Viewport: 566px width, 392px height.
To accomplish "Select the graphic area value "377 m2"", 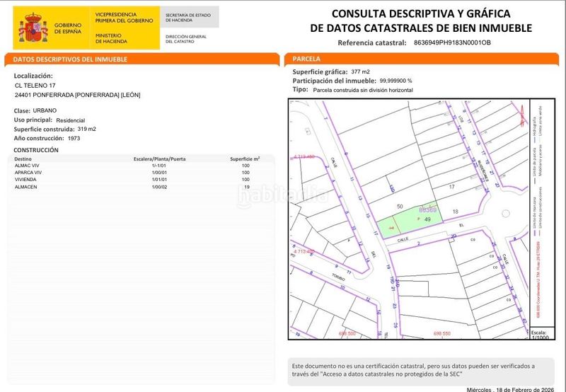I will (x=360, y=72).
